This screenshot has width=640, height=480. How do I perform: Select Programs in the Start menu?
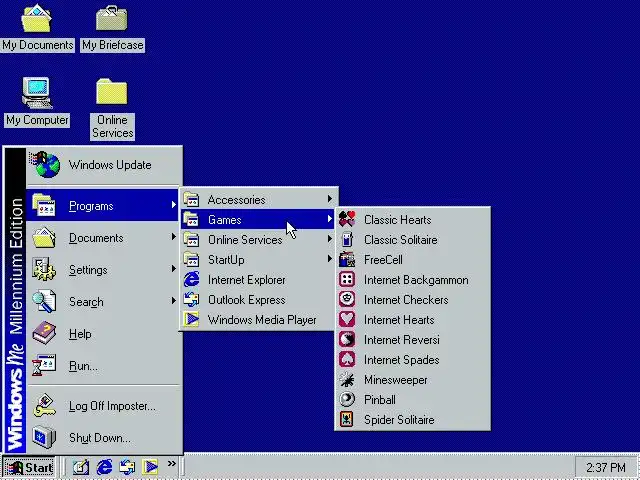[102, 205]
